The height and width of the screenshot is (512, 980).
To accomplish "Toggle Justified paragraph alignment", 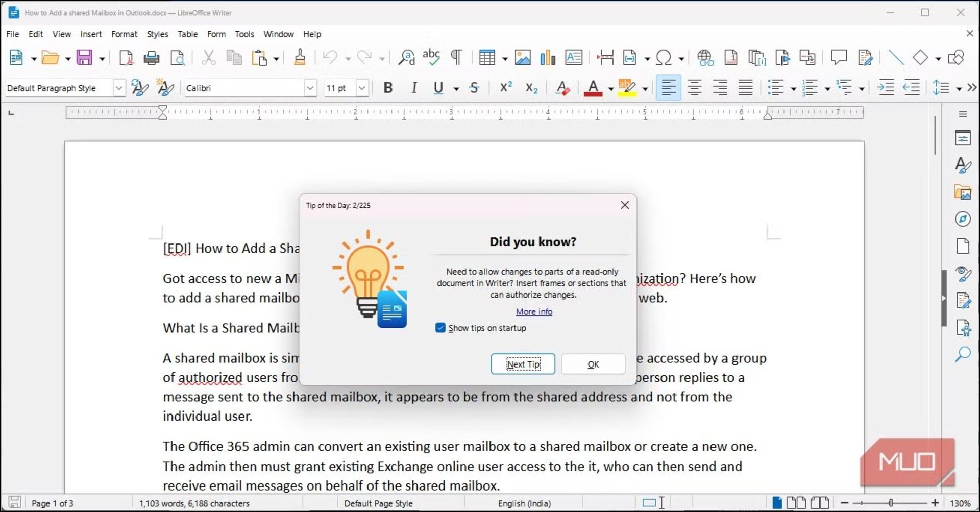I will tap(745, 88).
